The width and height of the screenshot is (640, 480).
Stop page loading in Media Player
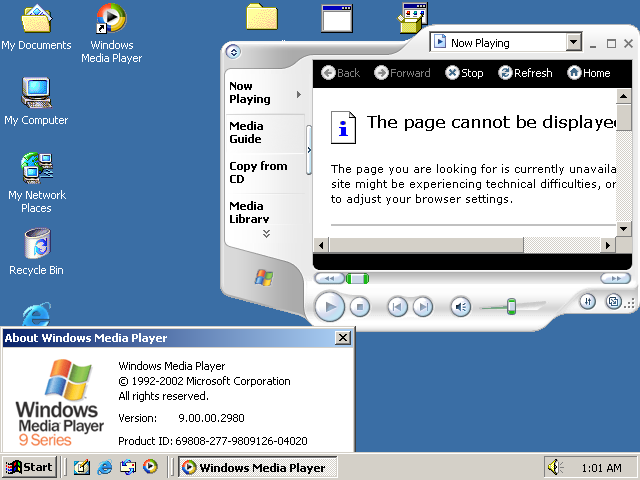pyautogui.click(x=464, y=73)
